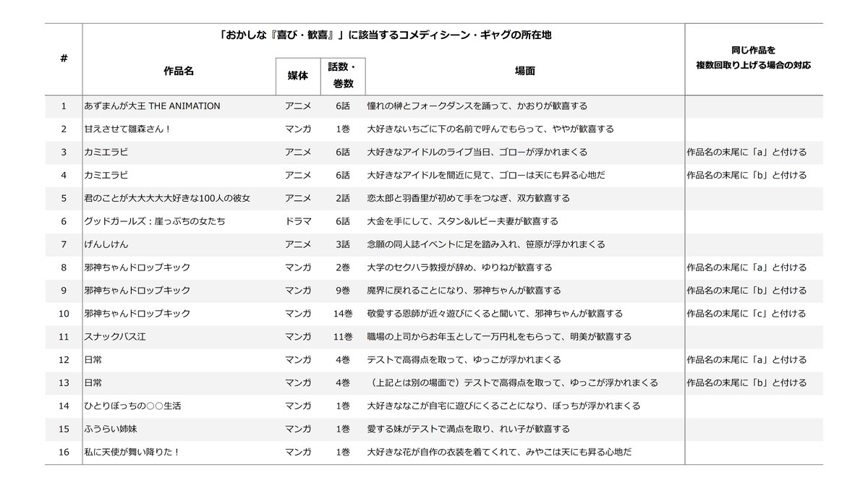This screenshot has width=868, height=488.
Task: Select scene text mentioning 'ややが歓喜する'
Action: point(490,129)
